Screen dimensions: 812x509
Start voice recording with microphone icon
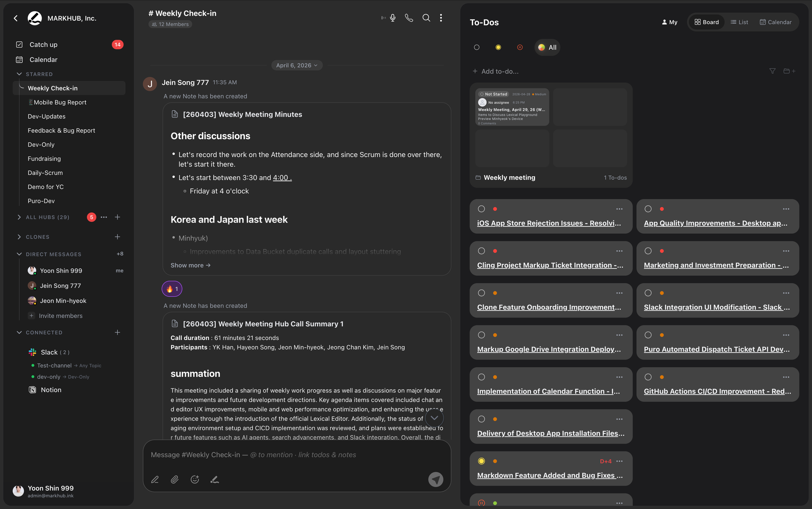coord(392,18)
